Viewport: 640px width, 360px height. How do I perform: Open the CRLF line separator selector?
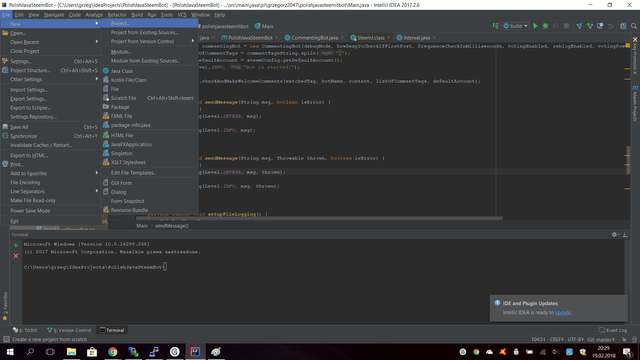(x=556, y=339)
